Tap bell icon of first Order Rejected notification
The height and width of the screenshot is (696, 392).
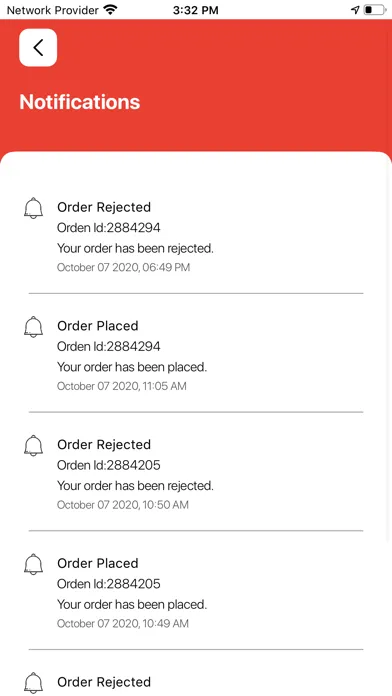33,208
